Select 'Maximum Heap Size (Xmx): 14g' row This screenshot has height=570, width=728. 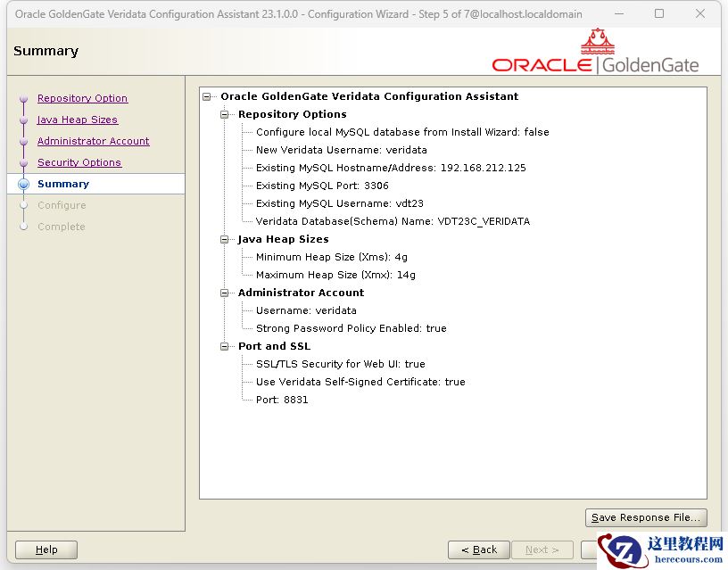[335, 275]
